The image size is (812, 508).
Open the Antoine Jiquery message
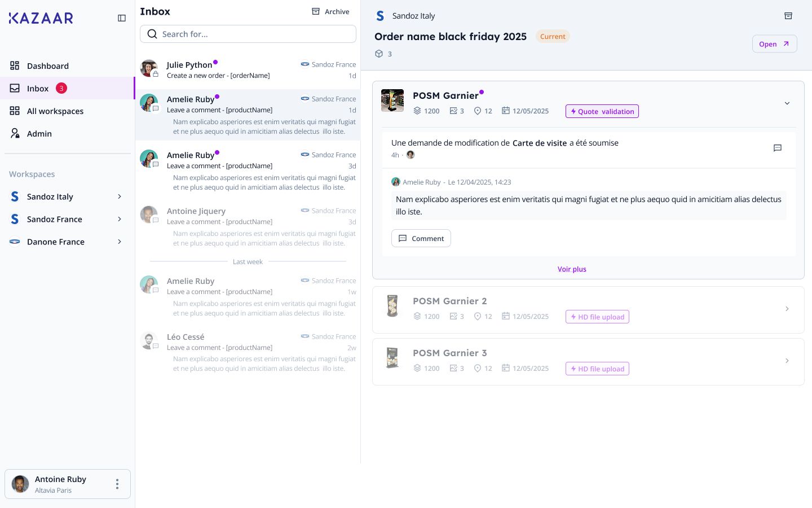[248, 227]
